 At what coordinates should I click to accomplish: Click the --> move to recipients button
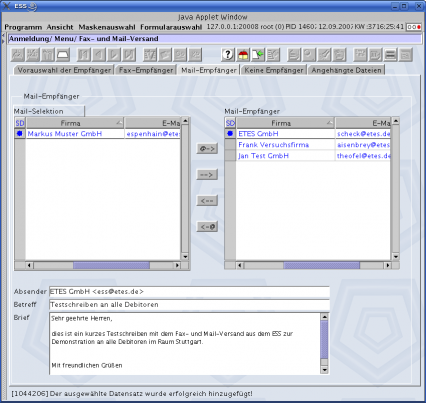coord(207,174)
